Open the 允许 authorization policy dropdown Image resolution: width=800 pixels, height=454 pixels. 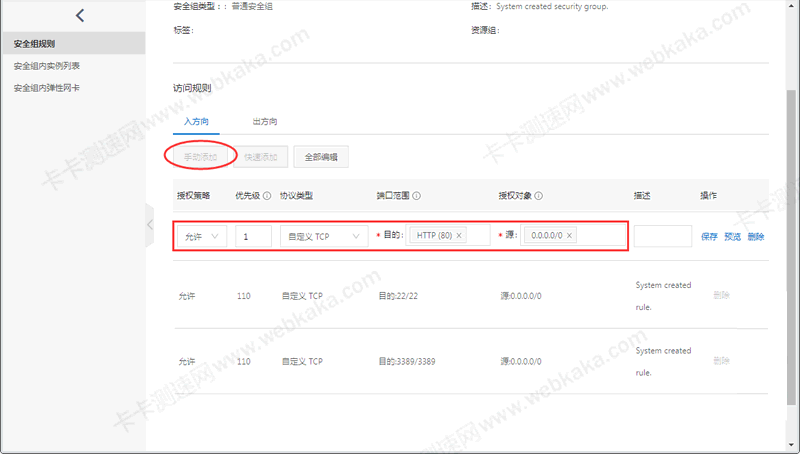201,236
